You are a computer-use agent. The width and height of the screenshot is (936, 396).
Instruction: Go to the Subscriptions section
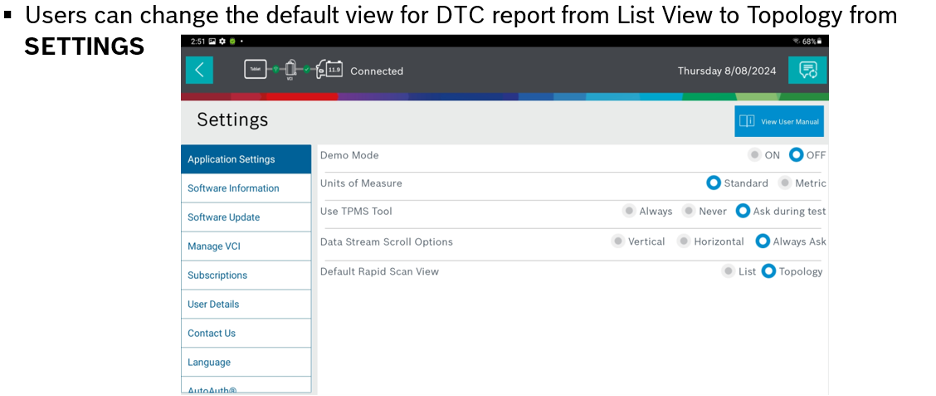(246, 275)
